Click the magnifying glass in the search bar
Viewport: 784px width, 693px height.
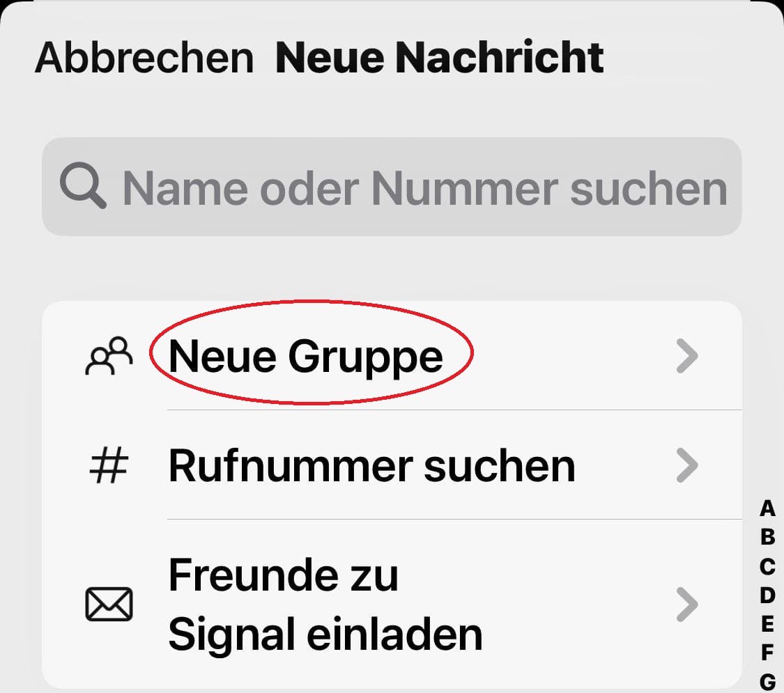click(x=82, y=187)
